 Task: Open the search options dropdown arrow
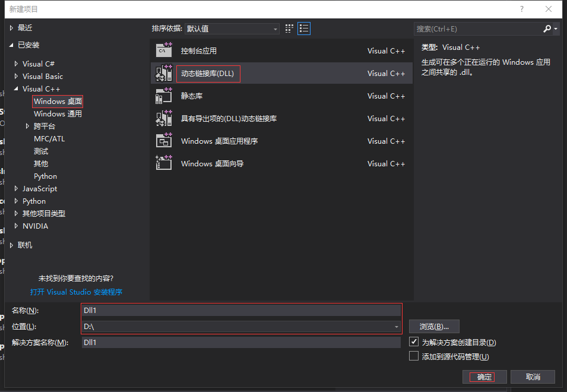click(556, 29)
